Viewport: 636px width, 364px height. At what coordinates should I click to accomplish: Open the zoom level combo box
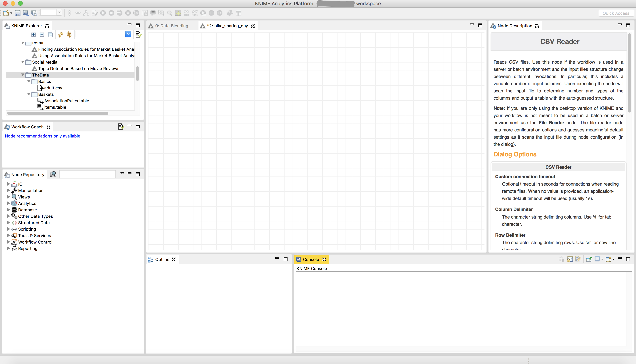pyautogui.click(x=52, y=12)
